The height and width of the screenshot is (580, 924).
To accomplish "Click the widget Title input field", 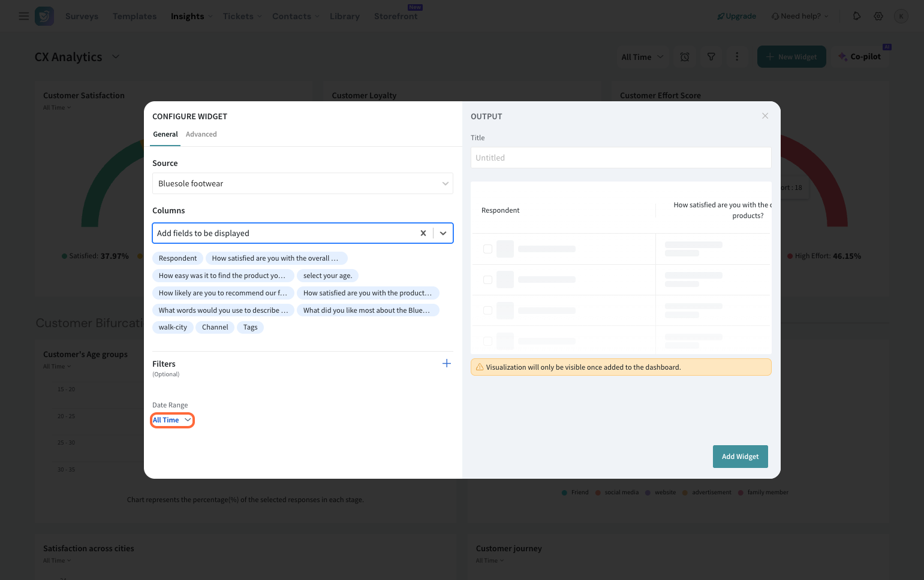I will [621, 158].
